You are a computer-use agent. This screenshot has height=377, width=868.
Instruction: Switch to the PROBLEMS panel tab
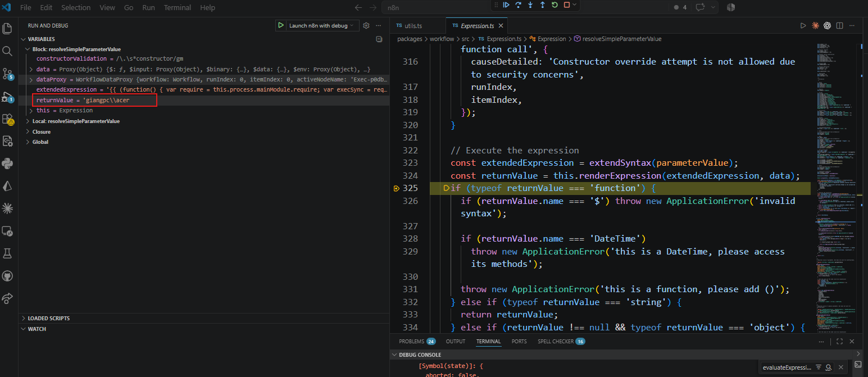click(x=417, y=341)
